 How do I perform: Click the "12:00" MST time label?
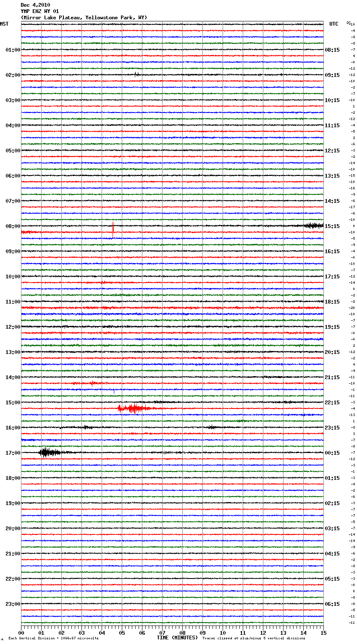(13, 327)
